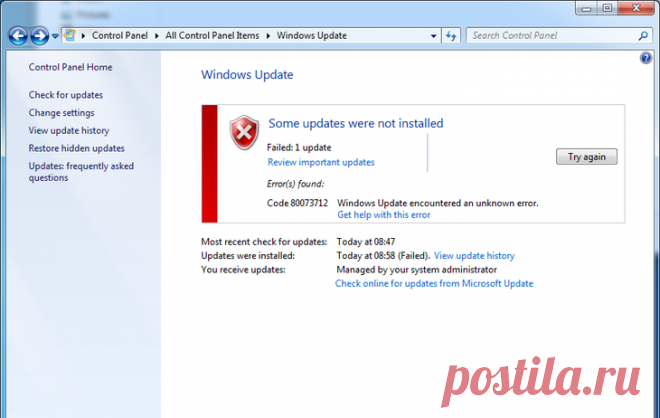Expand arrow after All Control Panel Items
The image size is (660, 418).
click(268, 36)
